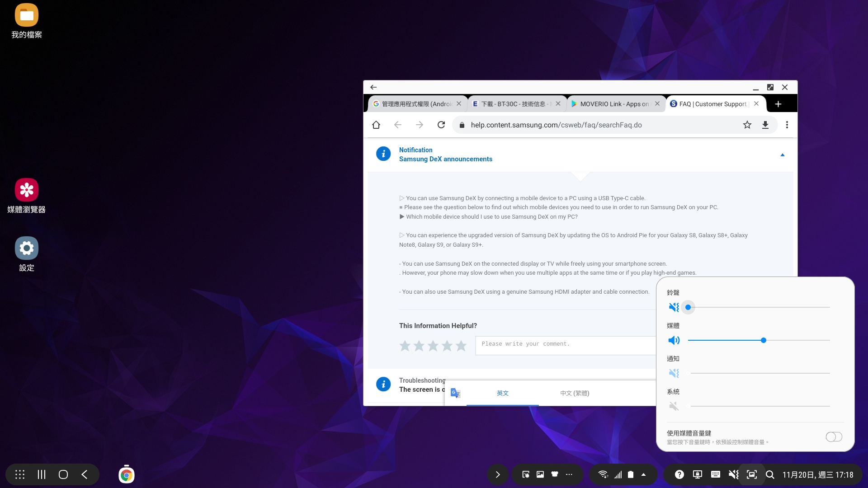The image size is (868, 488).
Task: Open the 我的檔案 My Files desktop icon
Action: coord(27,21)
